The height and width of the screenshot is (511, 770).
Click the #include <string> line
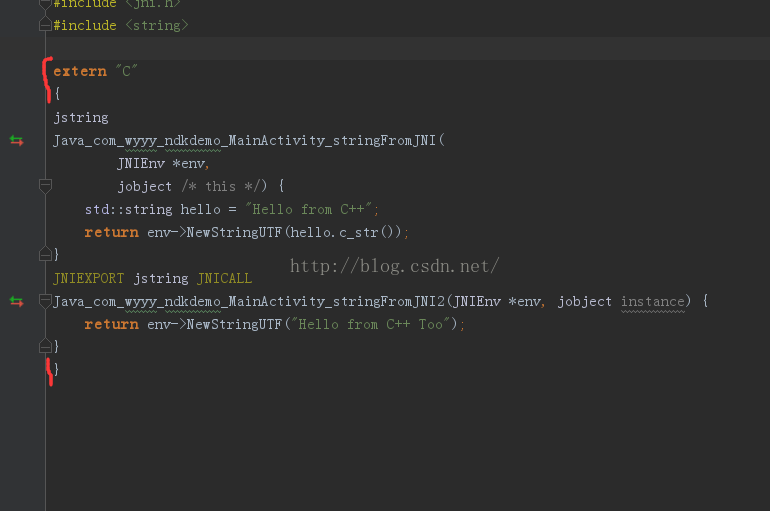[121, 25]
